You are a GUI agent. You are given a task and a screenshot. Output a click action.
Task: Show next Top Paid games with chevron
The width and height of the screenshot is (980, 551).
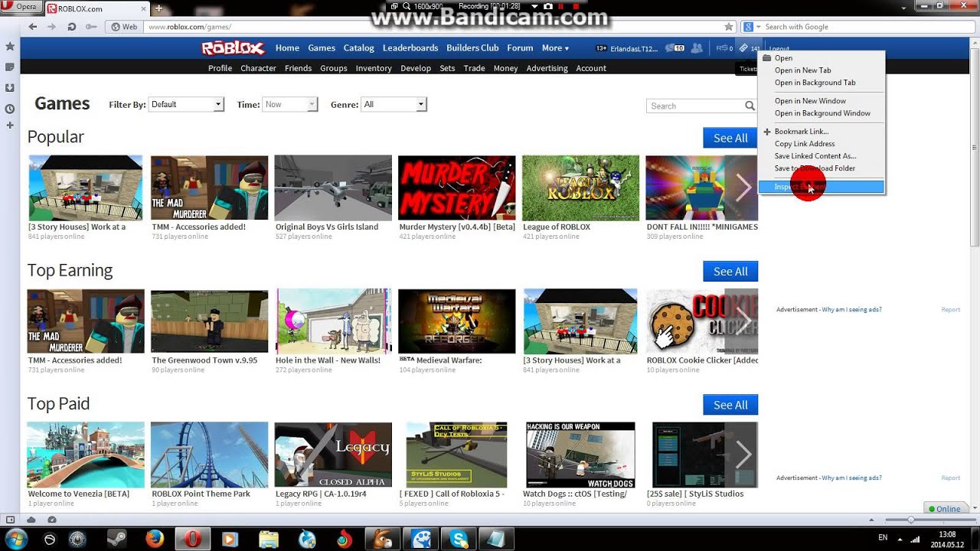743,455
